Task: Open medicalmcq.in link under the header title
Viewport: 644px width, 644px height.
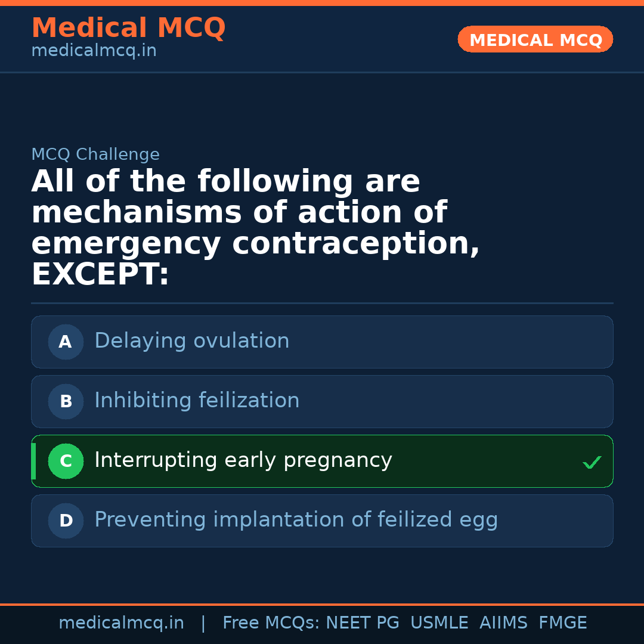Action: coord(94,51)
